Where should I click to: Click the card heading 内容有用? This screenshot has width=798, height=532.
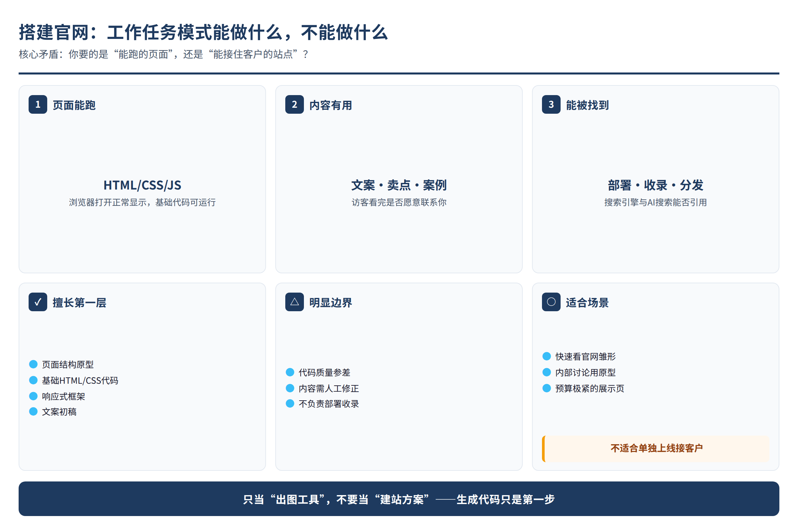331,105
